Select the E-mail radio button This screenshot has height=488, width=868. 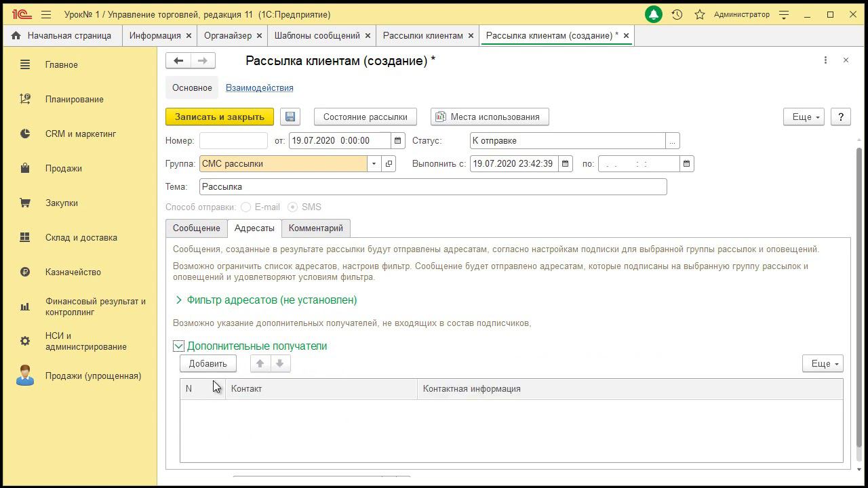coord(245,207)
